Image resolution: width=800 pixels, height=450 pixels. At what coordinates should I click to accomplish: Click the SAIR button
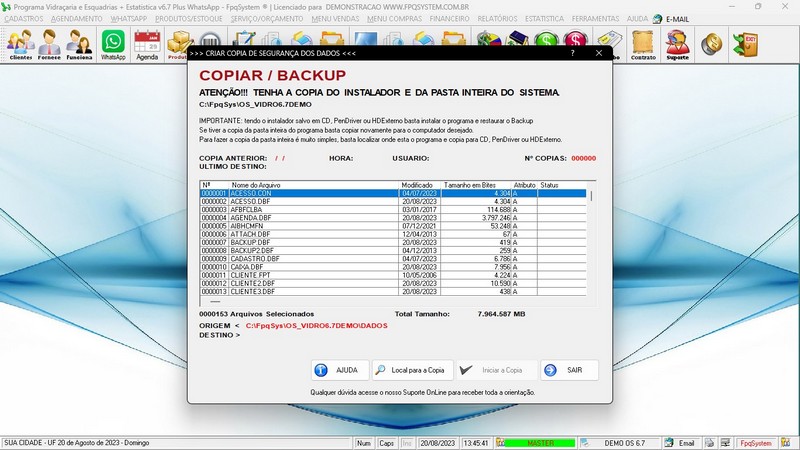[569, 370]
